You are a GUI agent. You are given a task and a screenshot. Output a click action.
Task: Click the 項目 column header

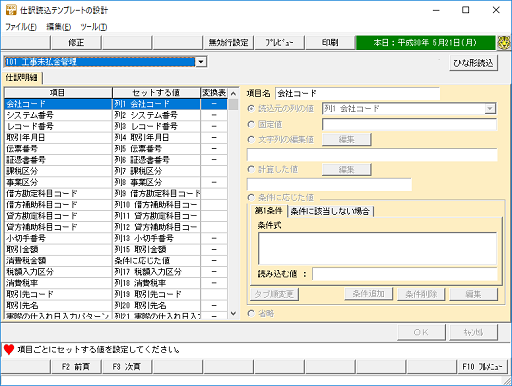coord(58,93)
